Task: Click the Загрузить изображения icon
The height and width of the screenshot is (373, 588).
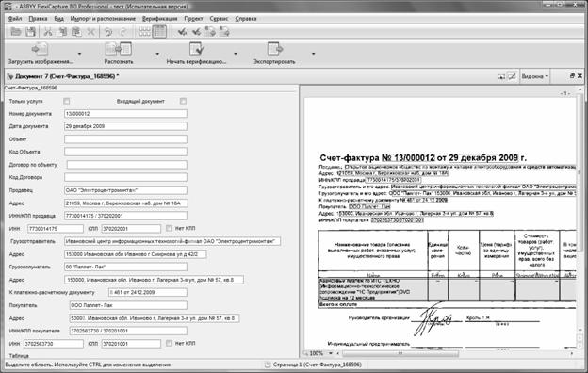Action: click(x=41, y=49)
